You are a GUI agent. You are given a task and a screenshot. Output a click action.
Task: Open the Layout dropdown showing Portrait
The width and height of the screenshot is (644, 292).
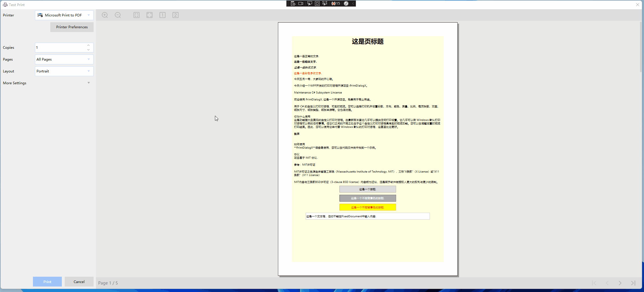[x=64, y=71]
